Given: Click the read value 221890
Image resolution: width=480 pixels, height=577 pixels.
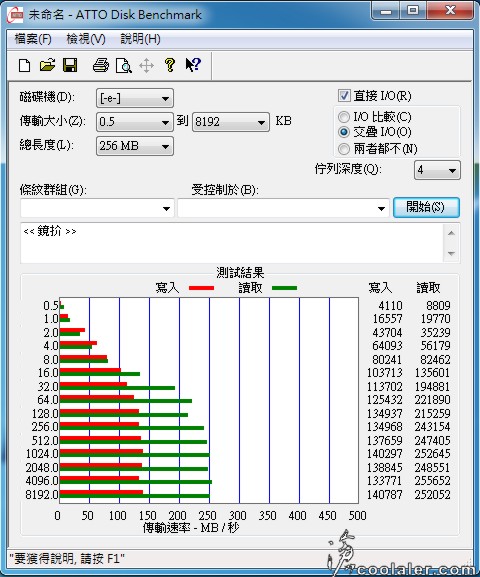Looking at the screenshot, I should (x=433, y=400).
